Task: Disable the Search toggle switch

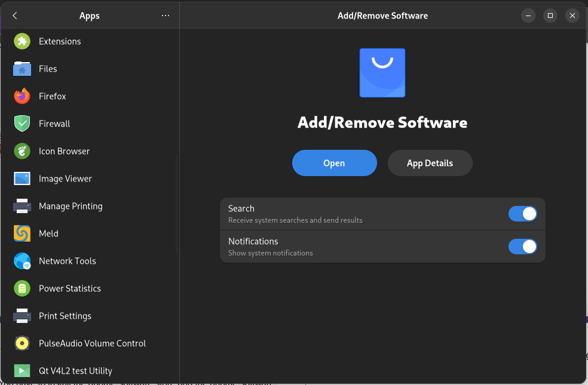Action: [522, 214]
